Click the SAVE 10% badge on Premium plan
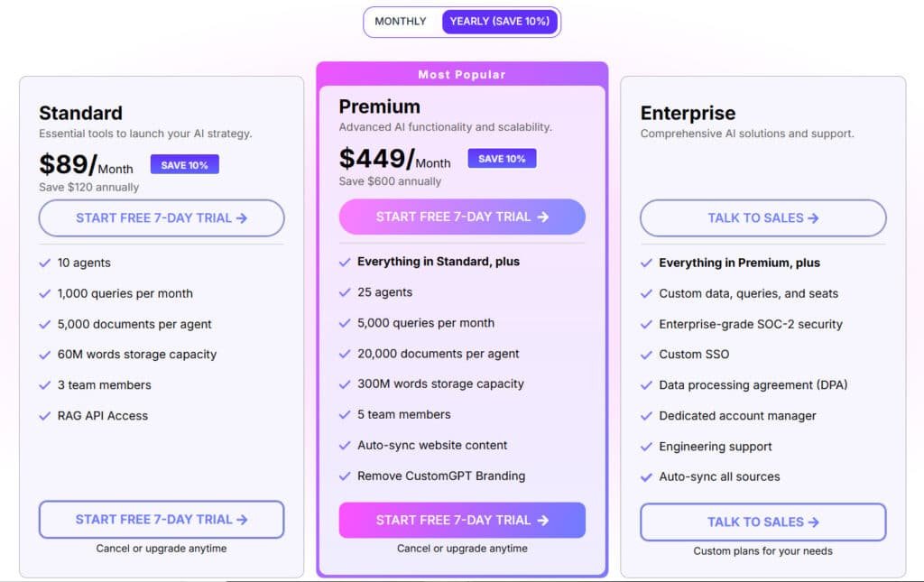The width and height of the screenshot is (924, 582). coord(502,158)
